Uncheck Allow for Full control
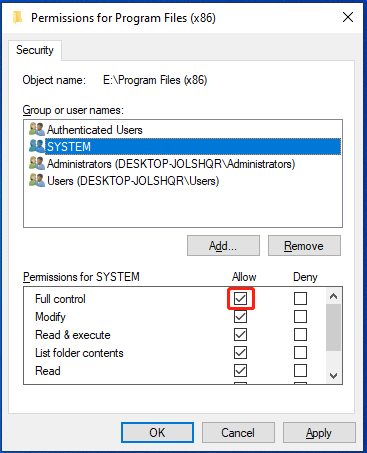 (x=240, y=298)
